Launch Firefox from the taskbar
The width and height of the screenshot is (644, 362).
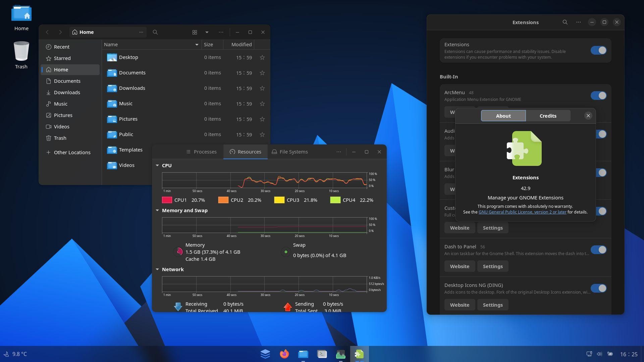tap(284, 354)
